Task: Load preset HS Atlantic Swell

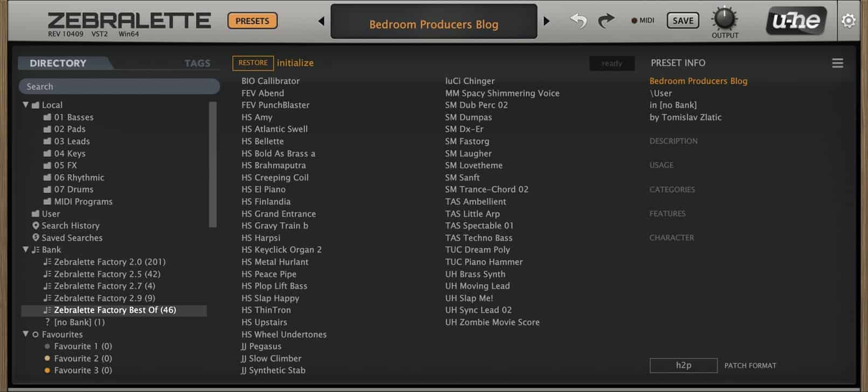Action: tap(274, 129)
